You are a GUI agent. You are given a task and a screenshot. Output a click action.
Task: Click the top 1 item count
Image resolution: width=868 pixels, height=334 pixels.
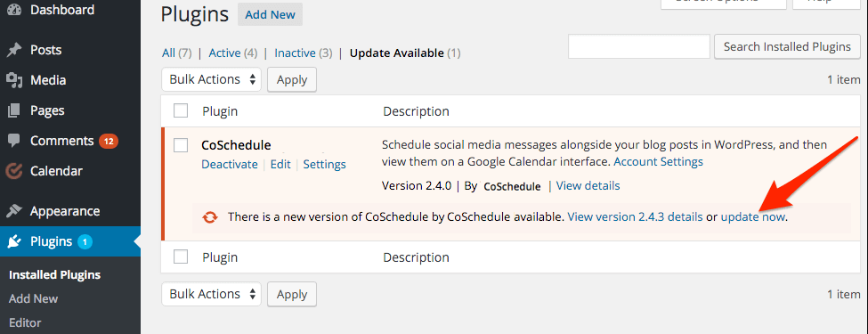(x=844, y=80)
